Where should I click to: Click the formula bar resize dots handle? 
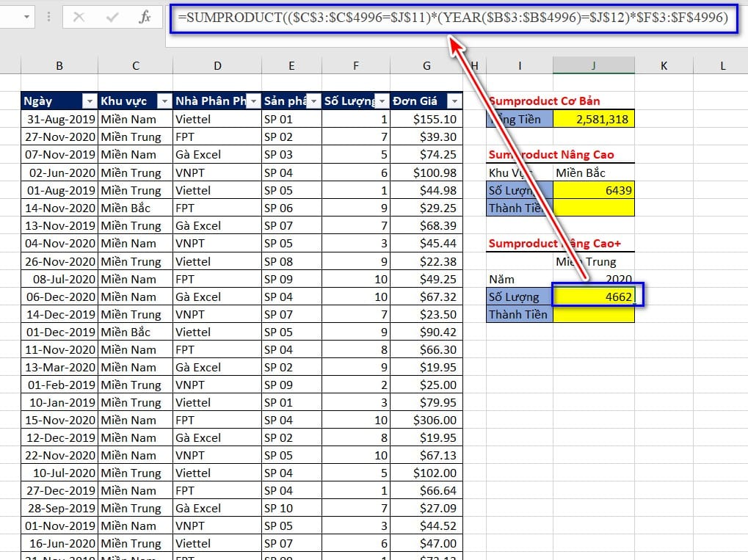pos(49,17)
